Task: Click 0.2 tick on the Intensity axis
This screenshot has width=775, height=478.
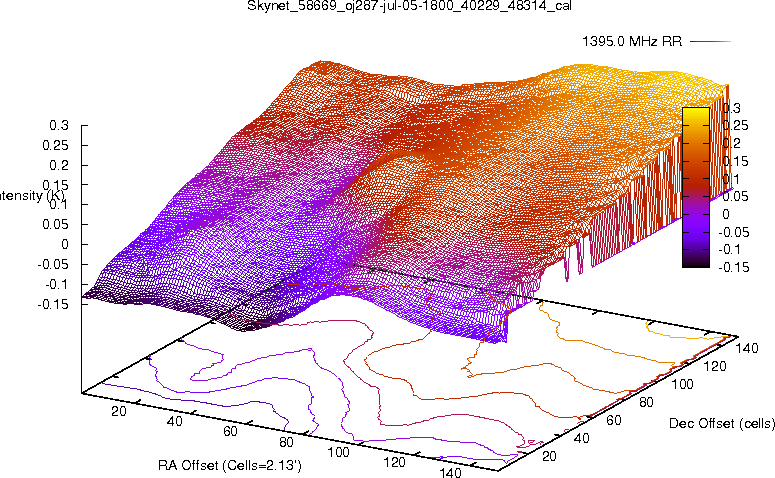Action: 59,165
